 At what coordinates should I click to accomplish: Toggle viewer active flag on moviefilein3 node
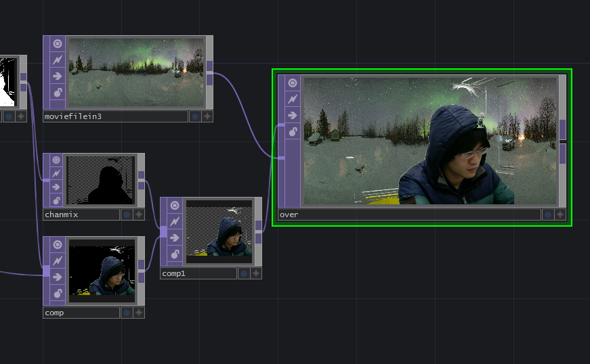point(57,44)
